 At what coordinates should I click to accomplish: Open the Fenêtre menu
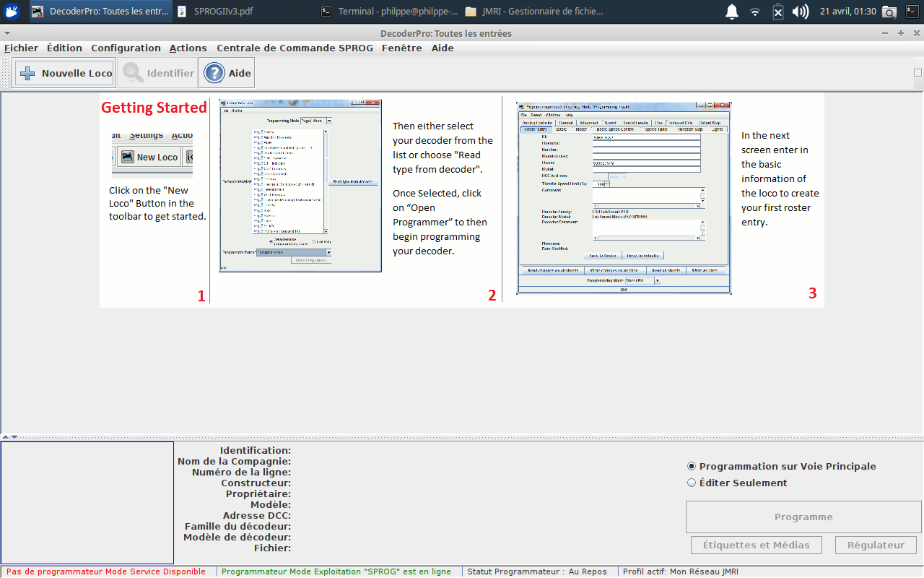(x=402, y=48)
